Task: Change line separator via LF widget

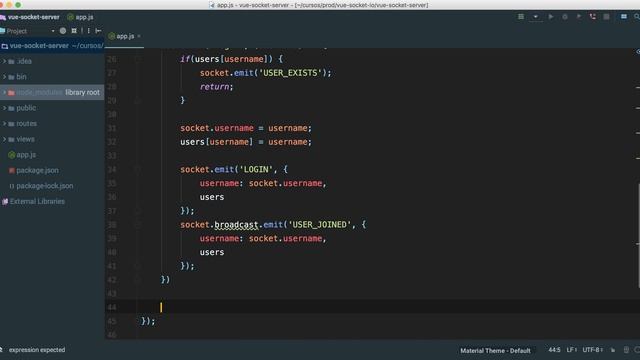Action: point(571,350)
